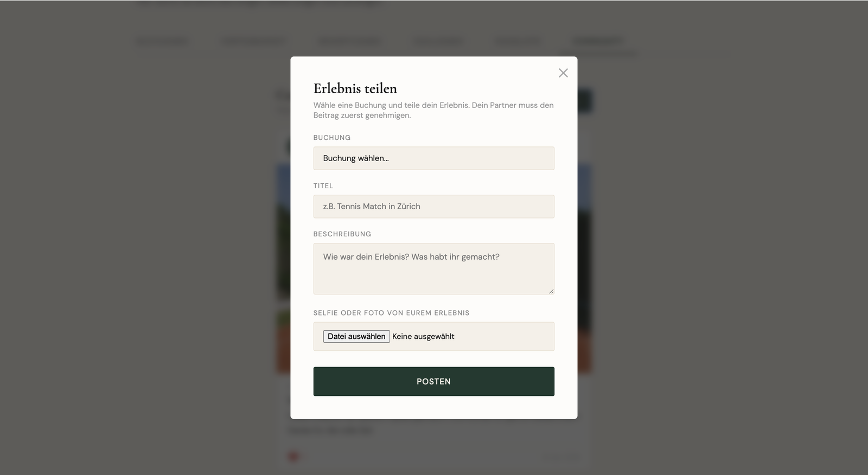The width and height of the screenshot is (868, 475).
Task: Close the Erlebnis teilen dialog
Action: [x=563, y=73]
